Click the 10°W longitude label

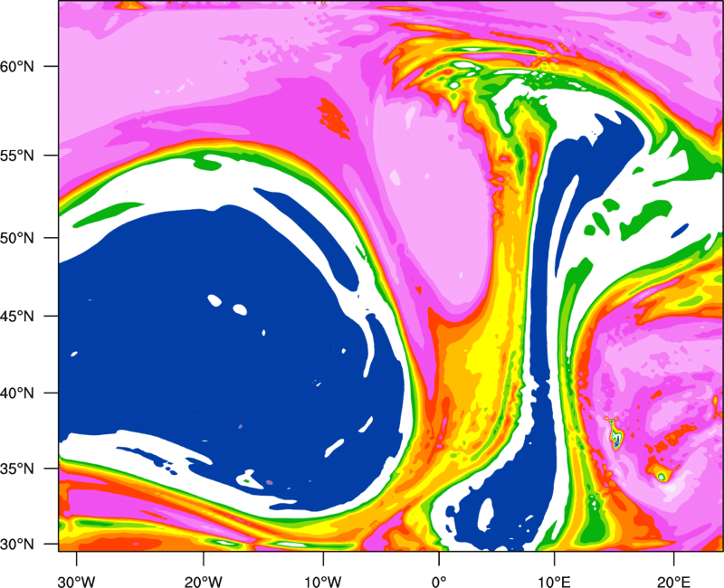(x=323, y=582)
